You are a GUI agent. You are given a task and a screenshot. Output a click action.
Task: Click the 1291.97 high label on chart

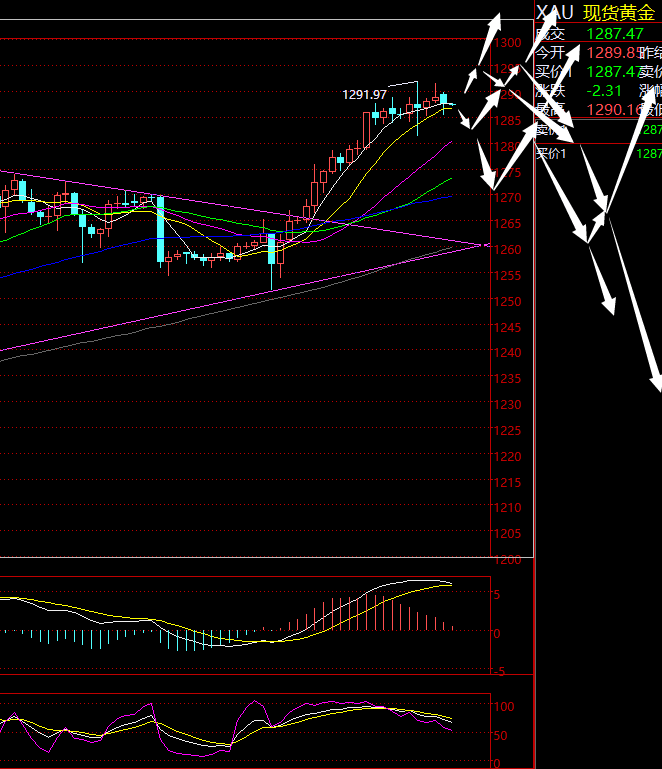[364, 95]
